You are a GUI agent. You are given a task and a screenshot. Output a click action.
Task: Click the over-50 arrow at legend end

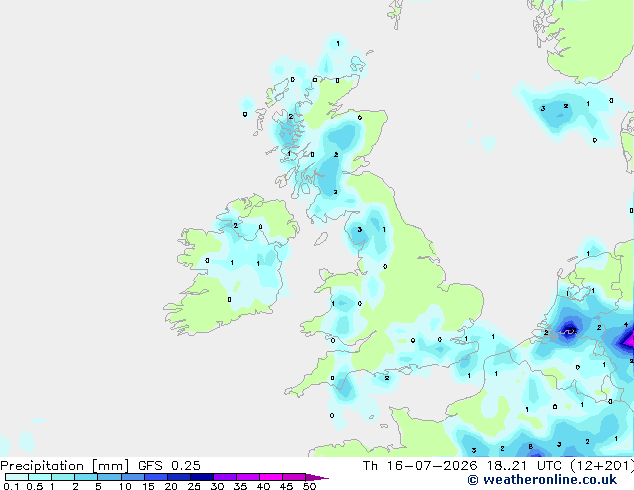(x=317, y=477)
